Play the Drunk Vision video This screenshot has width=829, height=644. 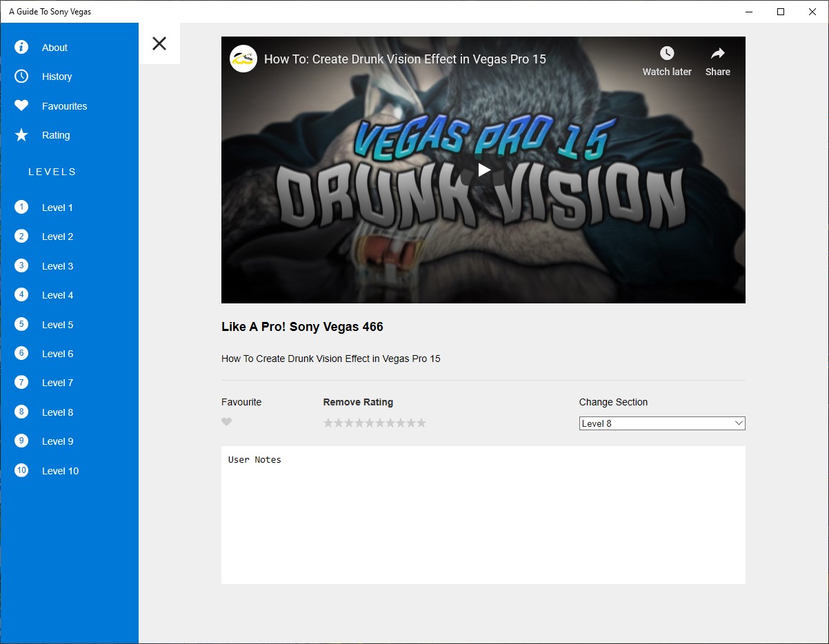(483, 170)
